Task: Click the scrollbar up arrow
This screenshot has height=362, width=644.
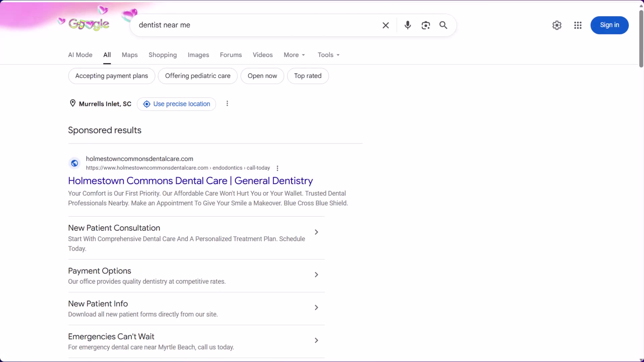Action: (x=641, y=6)
